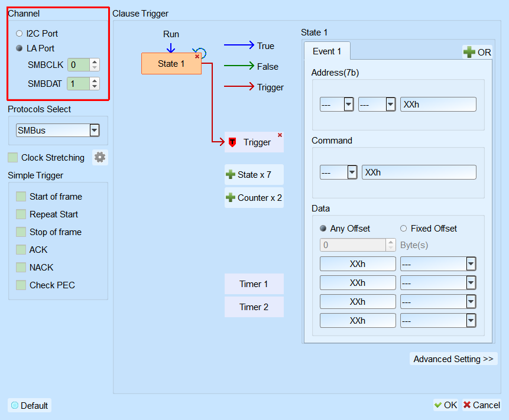This screenshot has width=509, height=420.
Task: Check the Stop of frame trigger
Action: (21, 232)
